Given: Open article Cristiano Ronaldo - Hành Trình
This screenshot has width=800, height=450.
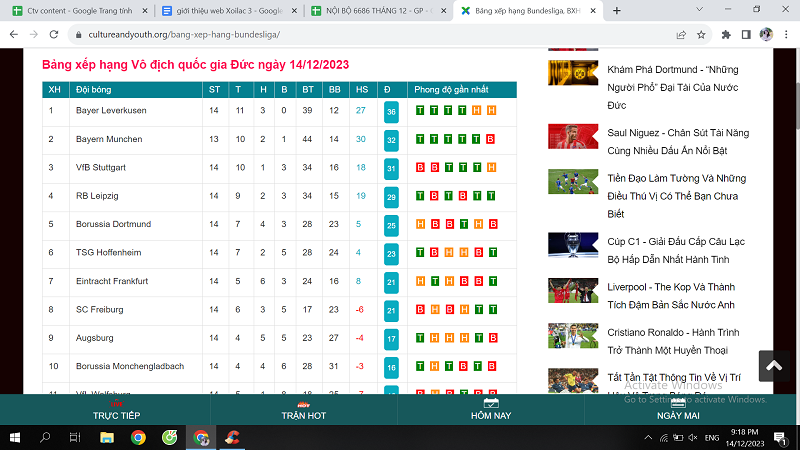Looking at the screenshot, I should [673, 341].
